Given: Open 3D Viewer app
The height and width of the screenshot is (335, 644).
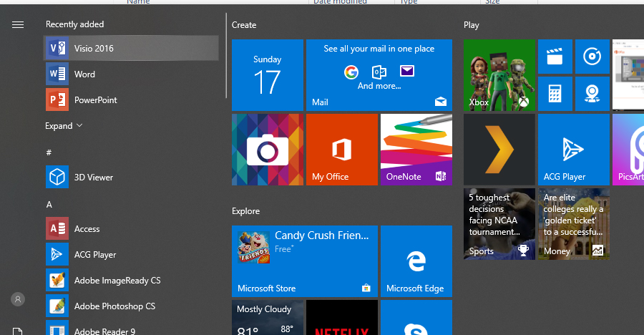Looking at the screenshot, I should pyautogui.click(x=131, y=177).
